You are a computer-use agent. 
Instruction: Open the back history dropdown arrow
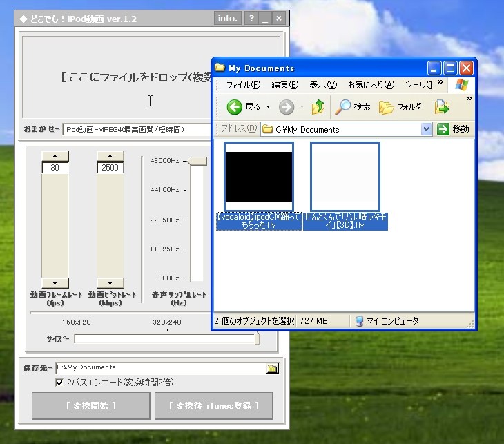tap(268, 107)
